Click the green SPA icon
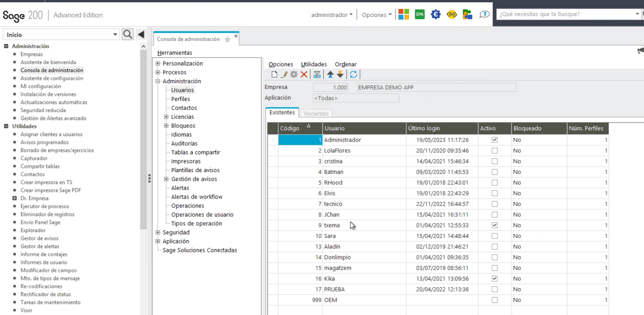Image resolution: width=644 pixels, height=315 pixels. (x=420, y=14)
